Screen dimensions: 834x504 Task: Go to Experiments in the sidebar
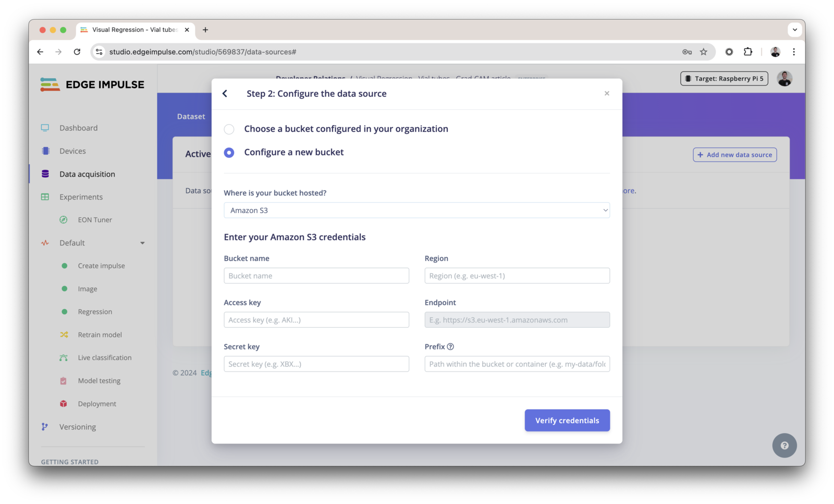click(x=81, y=197)
